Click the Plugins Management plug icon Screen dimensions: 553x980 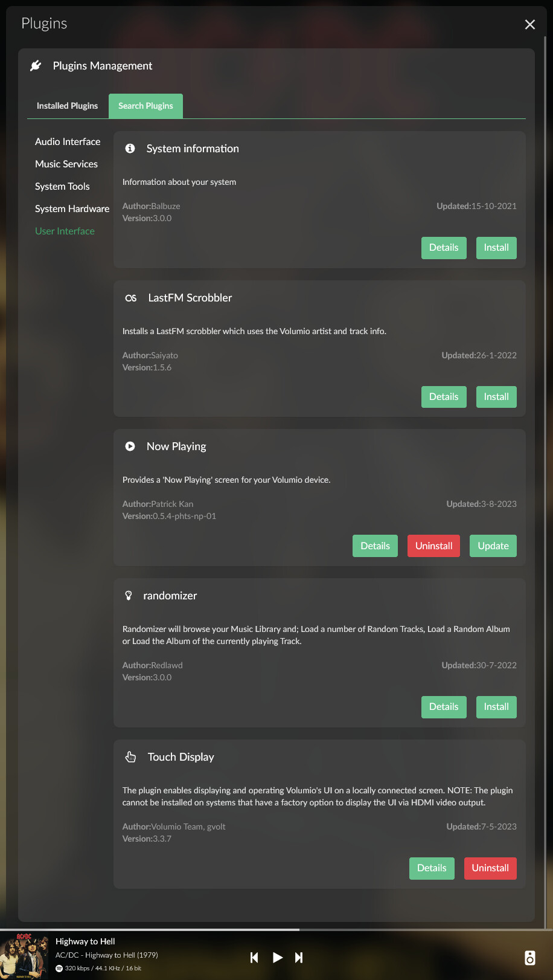36,65
